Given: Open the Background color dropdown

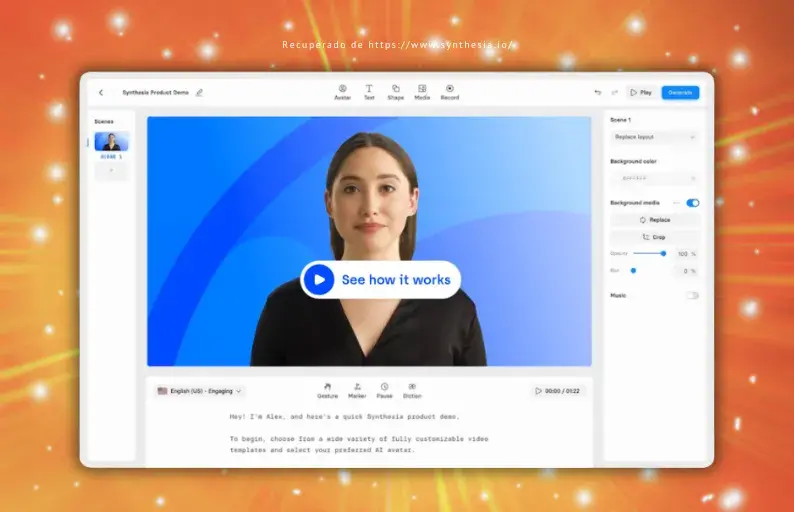Looking at the screenshot, I should 655,178.
